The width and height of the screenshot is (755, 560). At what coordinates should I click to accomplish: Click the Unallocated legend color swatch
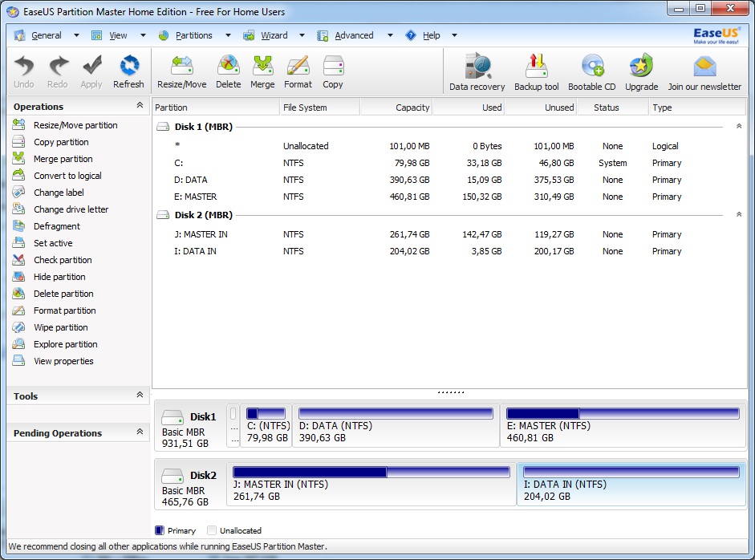(x=211, y=530)
